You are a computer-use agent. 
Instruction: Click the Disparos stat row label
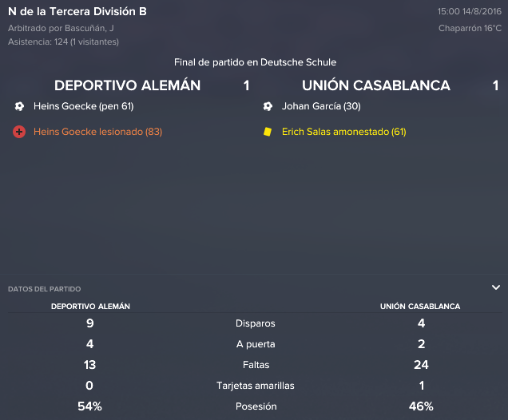(256, 323)
